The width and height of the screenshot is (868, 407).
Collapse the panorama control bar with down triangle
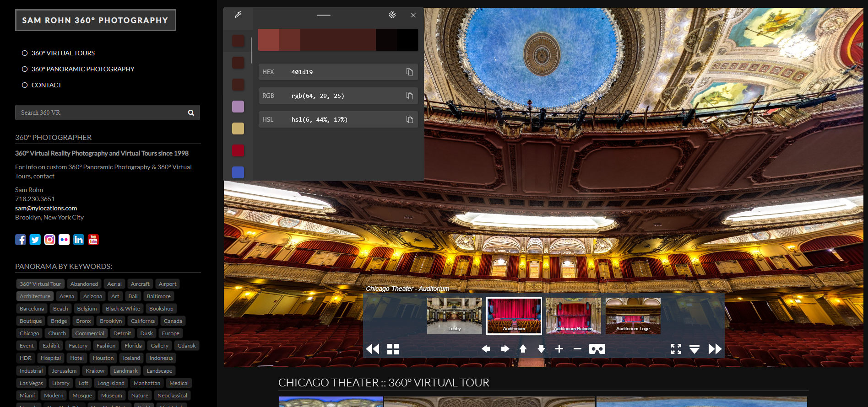[x=694, y=349]
